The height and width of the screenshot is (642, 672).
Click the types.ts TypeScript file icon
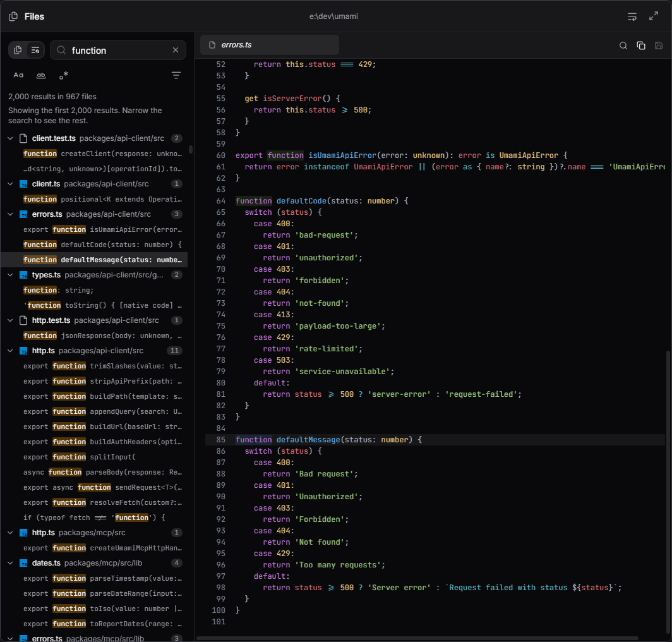click(23, 275)
